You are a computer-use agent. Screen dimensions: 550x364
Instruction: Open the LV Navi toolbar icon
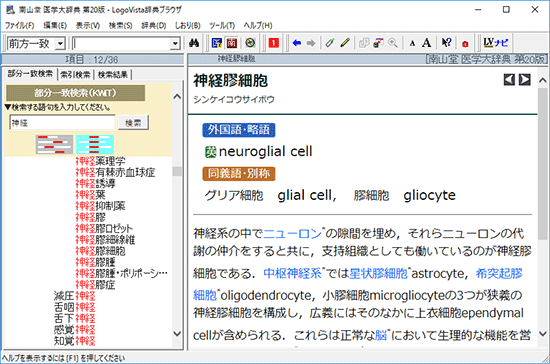495,42
